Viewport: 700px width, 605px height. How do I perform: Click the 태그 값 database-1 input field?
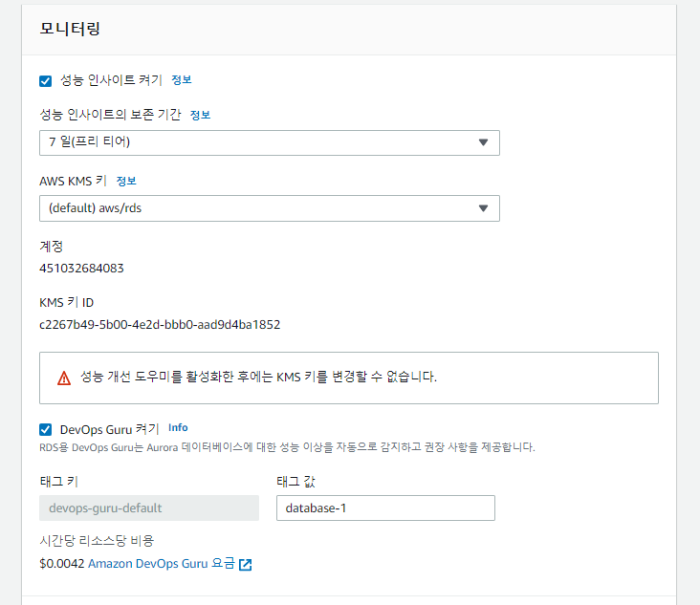pyautogui.click(x=385, y=508)
